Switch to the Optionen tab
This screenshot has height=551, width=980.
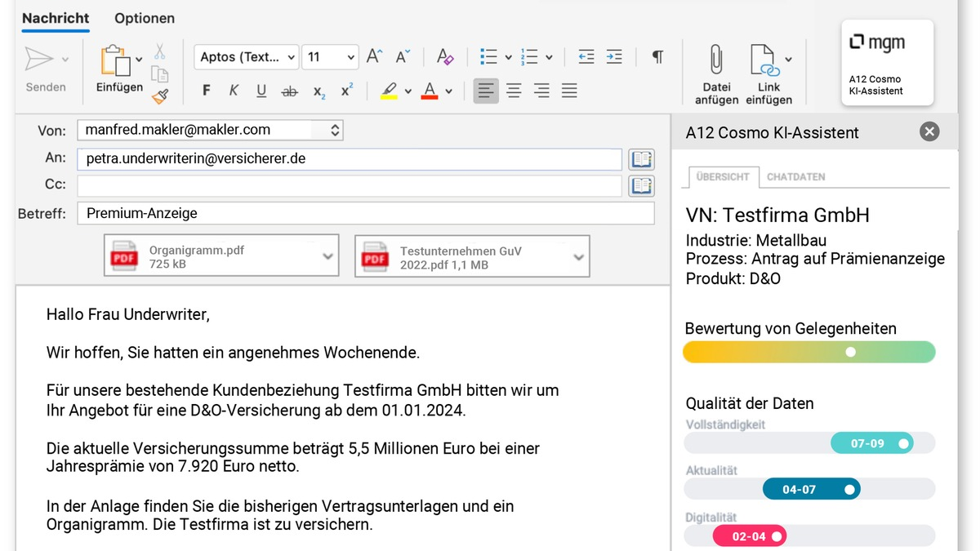144,18
